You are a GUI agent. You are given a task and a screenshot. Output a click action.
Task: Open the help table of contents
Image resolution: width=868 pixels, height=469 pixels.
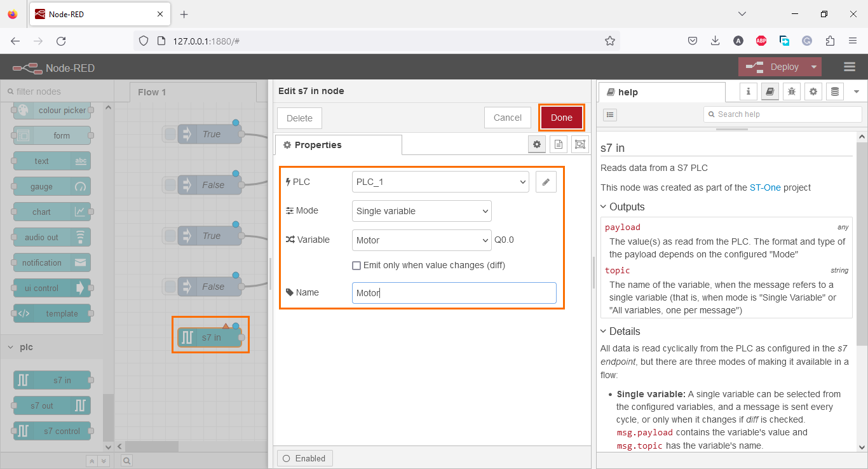(x=609, y=114)
